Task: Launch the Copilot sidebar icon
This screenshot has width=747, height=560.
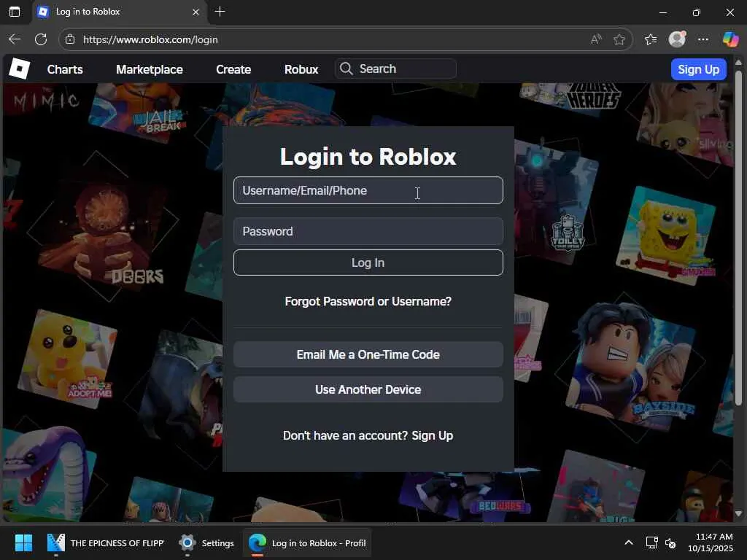Action: tap(730, 39)
